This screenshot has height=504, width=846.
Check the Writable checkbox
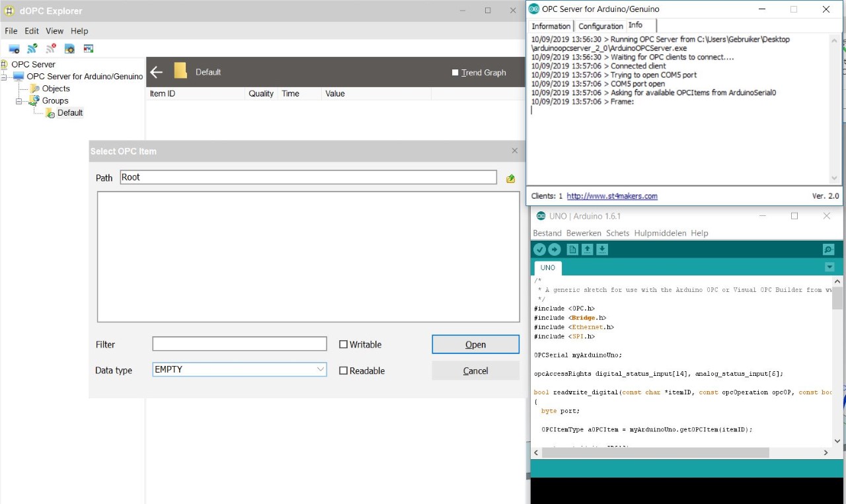point(343,344)
